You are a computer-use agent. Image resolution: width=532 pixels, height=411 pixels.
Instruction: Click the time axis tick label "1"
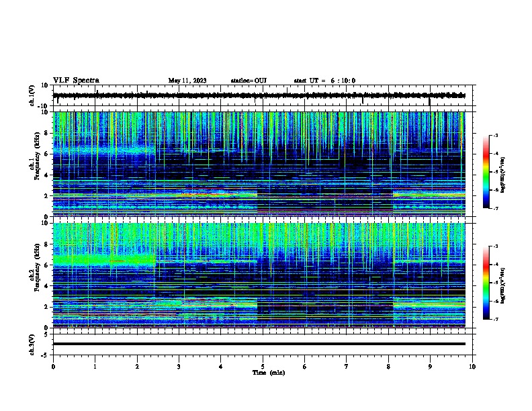tap(95, 367)
